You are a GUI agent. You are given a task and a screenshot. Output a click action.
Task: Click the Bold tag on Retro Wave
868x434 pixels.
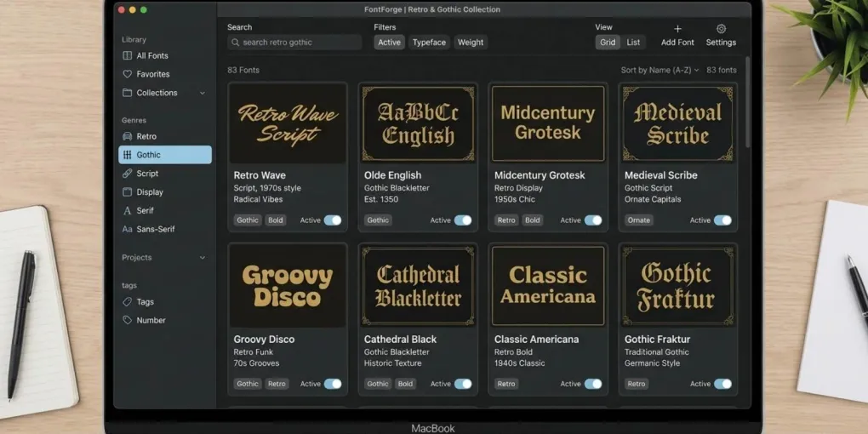[276, 220]
